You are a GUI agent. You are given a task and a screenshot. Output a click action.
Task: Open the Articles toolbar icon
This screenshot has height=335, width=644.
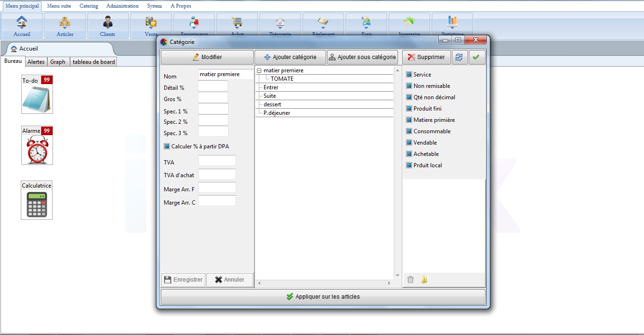tap(65, 26)
